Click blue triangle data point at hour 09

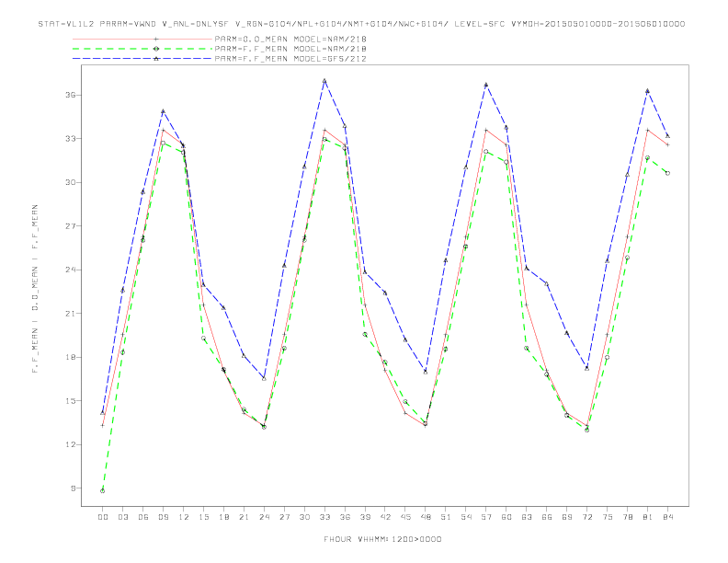click(163, 111)
